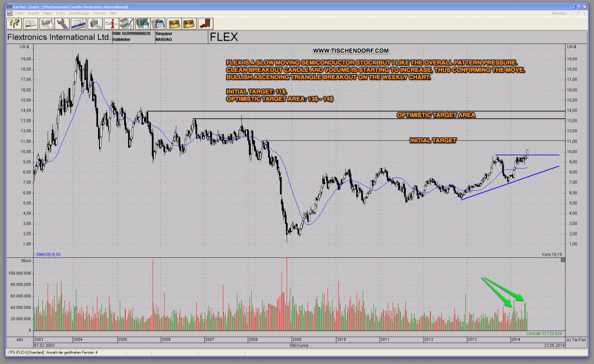Close the volume subchart with its X
Screen dimensions: 594x364
point(562,259)
